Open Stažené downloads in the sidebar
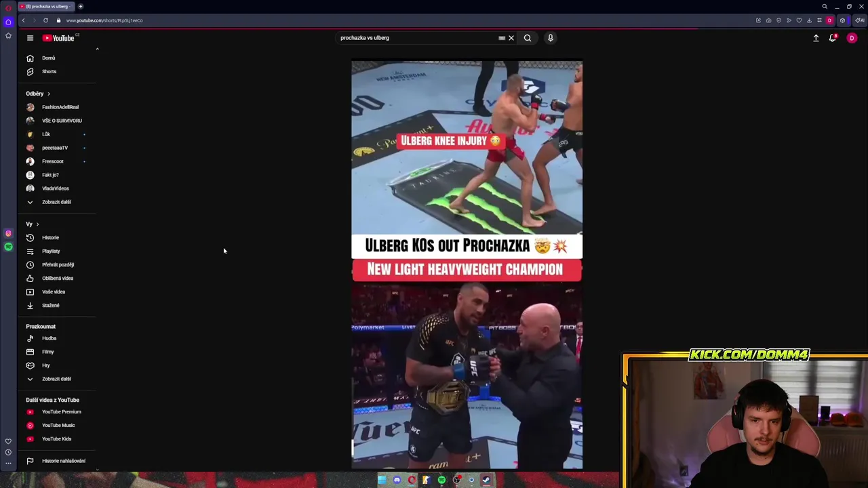 pyautogui.click(x=58, y=305)
